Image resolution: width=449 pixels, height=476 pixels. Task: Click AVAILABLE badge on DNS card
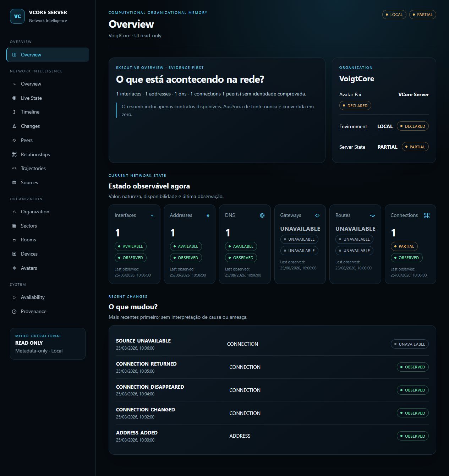[241, 246]
